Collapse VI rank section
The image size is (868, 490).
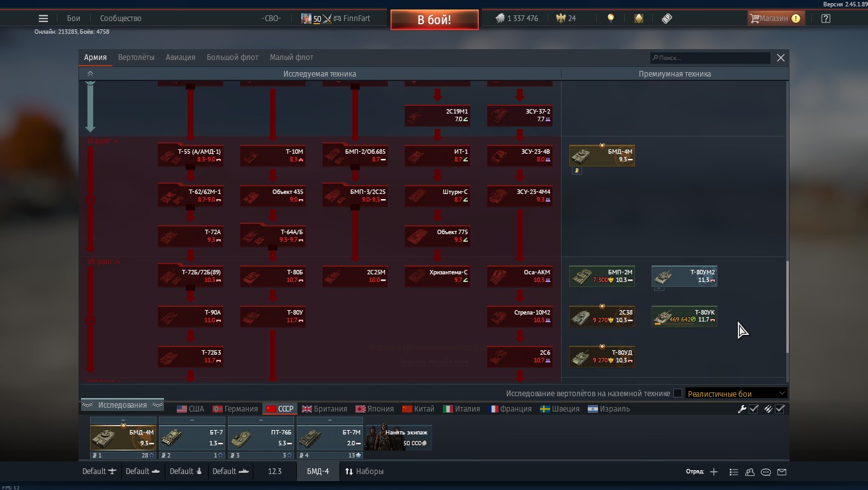[x=103, y=141]
